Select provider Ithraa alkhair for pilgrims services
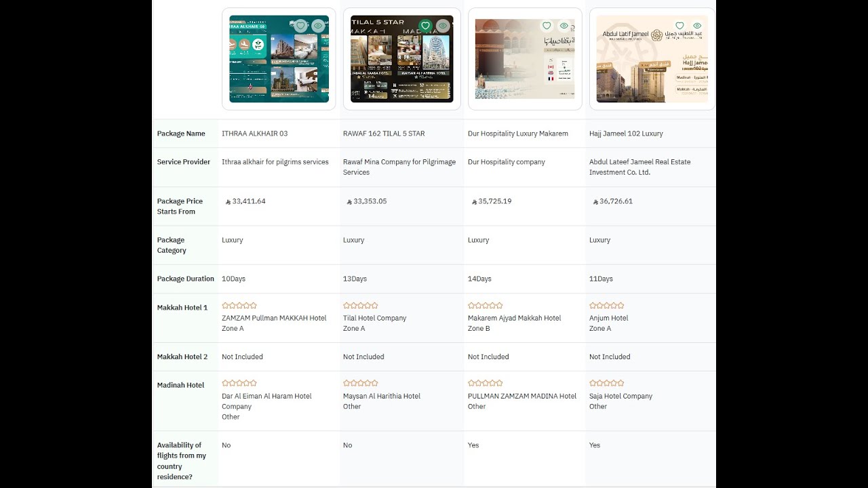 275,162
